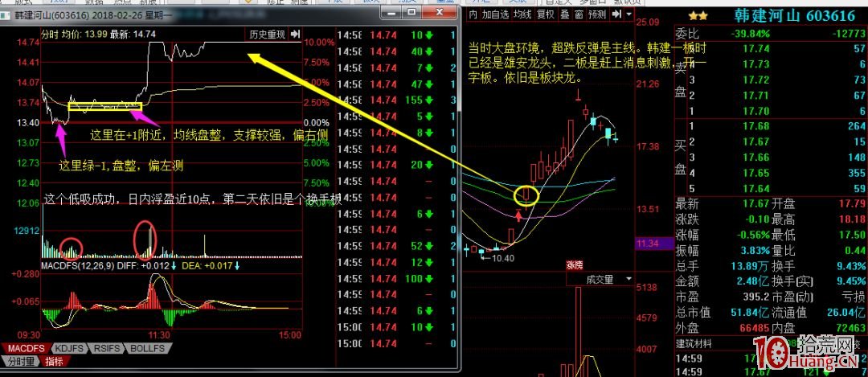This screenshot has width=868, height=377.
Task: Open the 预测 forecast tool
Action: pyautogui.click(x=597, y=14)
